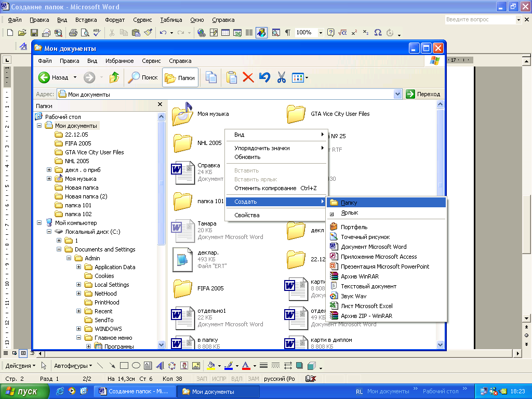532x399 pixels.
Task: Toggle ВДЛ indicator in Word status bar
Action: click(237, 379)
